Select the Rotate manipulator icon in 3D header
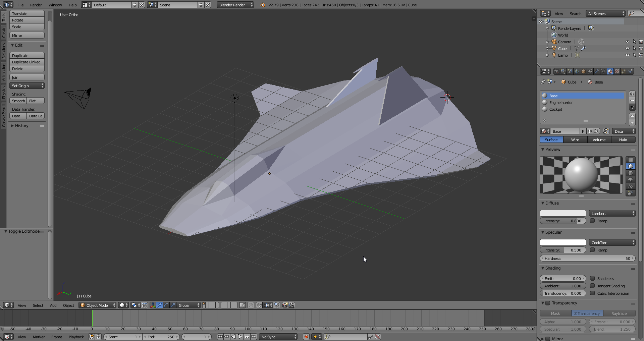The width and height of the screenshot is (644, 341). [166, 305]
